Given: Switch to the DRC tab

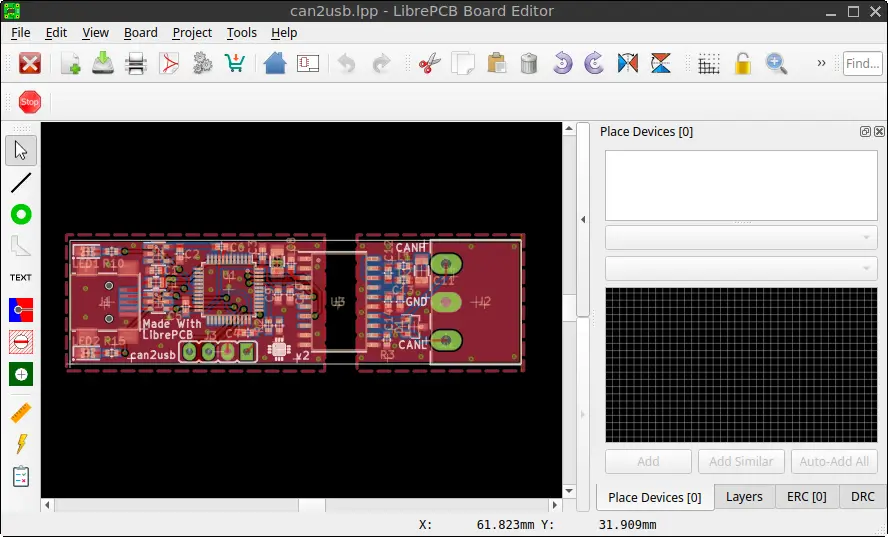Looking at the screenshot, I should pyautogui.click(x=863, y=497).
